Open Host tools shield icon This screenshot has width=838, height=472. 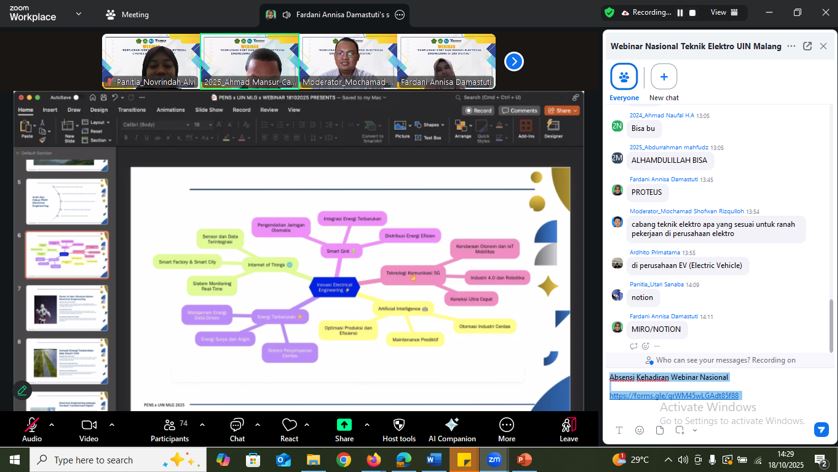[399, 425]
